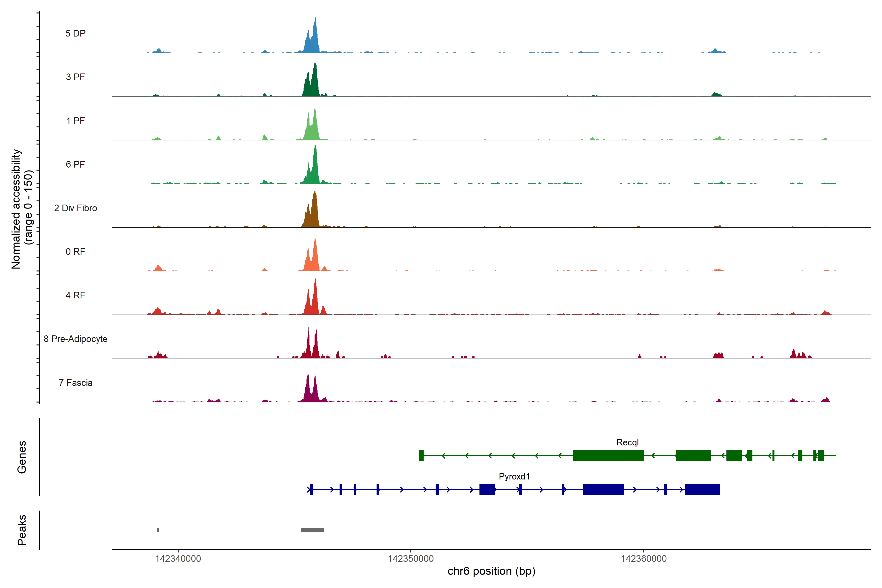Screen dimensions: 882x588
Task: Select the 6 PF track label
Action: coord(75,164)
